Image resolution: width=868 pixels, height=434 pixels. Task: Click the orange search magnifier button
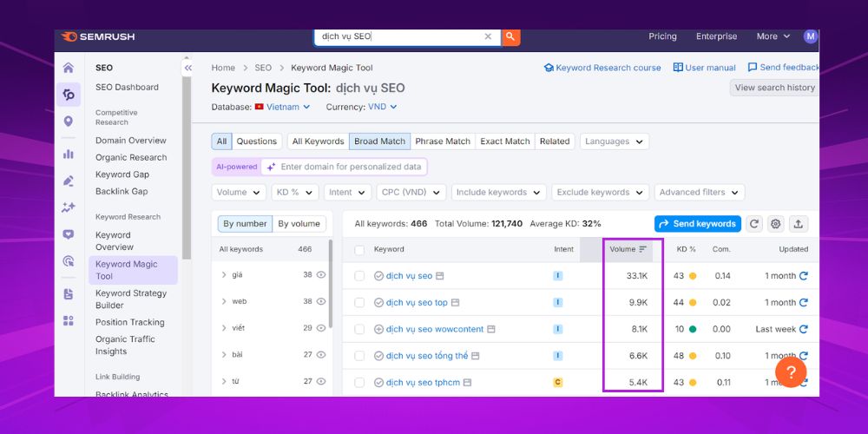(510, 36)
